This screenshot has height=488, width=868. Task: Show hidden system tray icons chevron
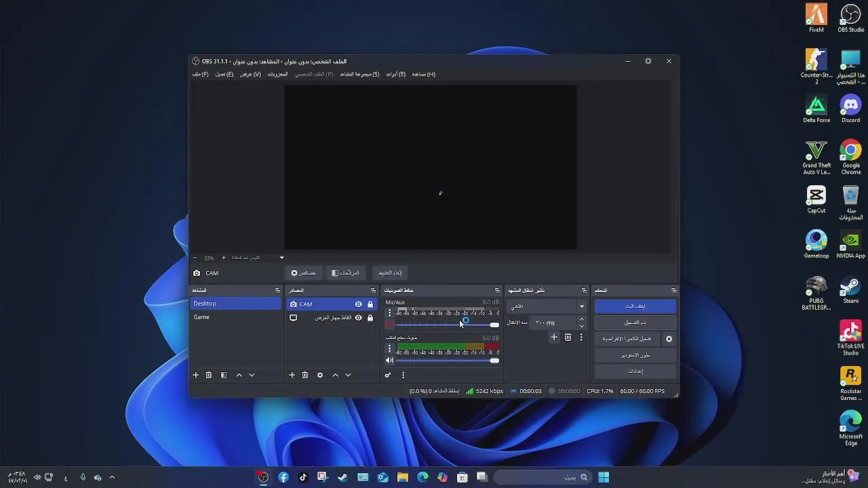[x=112, y=477]
